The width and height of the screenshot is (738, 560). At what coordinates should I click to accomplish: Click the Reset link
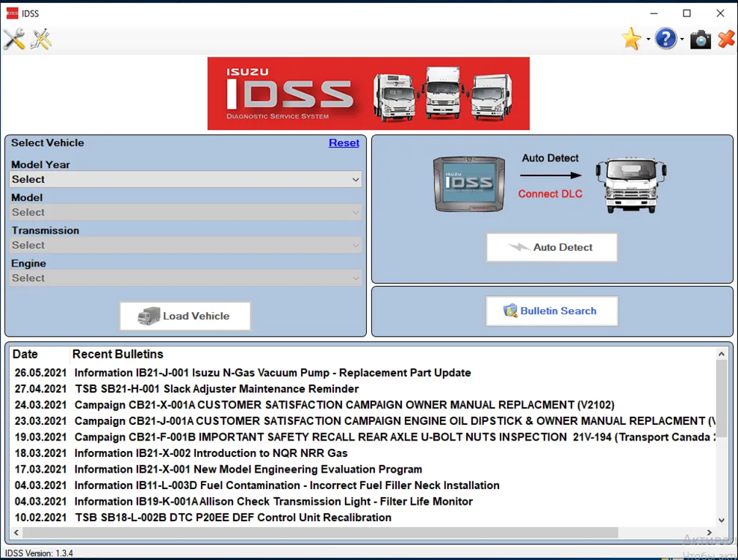(344, 143)
